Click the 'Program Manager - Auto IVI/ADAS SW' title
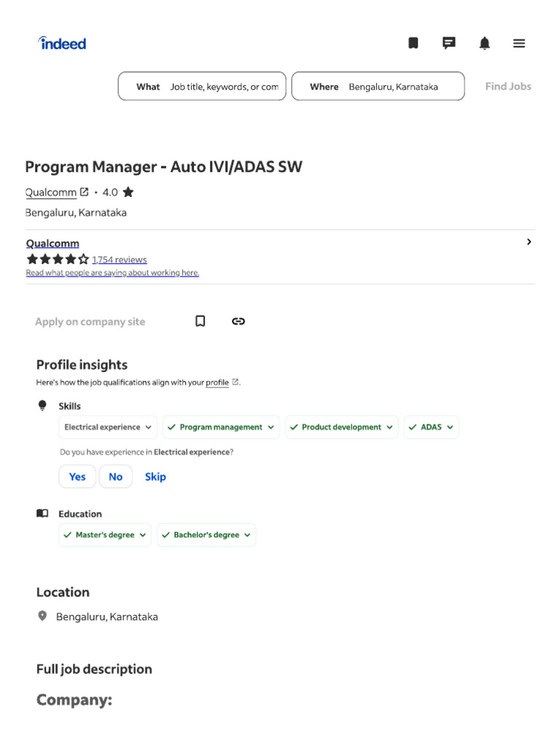Image resolution: width=560 pixels, height=747 pixels. pyautogui.click(x=164, y=167)
